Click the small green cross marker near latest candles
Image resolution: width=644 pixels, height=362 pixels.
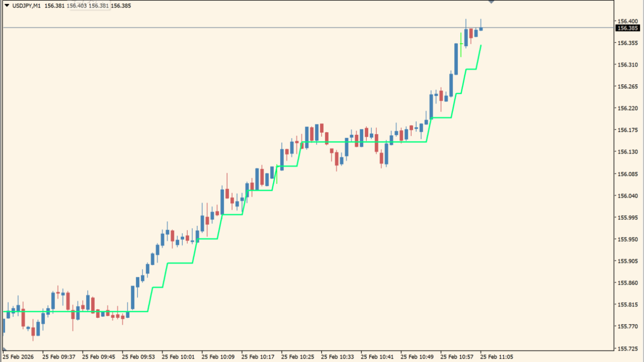point(461,45)
